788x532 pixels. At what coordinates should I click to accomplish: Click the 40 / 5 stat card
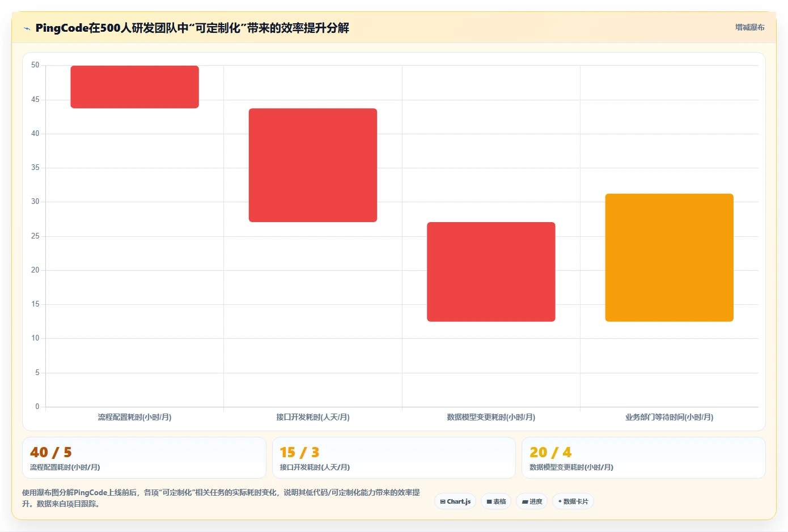click(x=144, y=458)
